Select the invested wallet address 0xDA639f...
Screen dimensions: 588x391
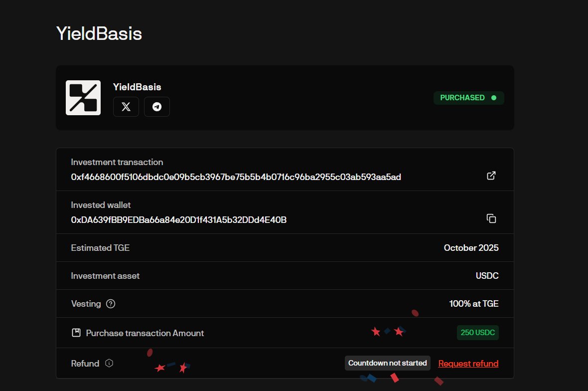coord(178,220)
